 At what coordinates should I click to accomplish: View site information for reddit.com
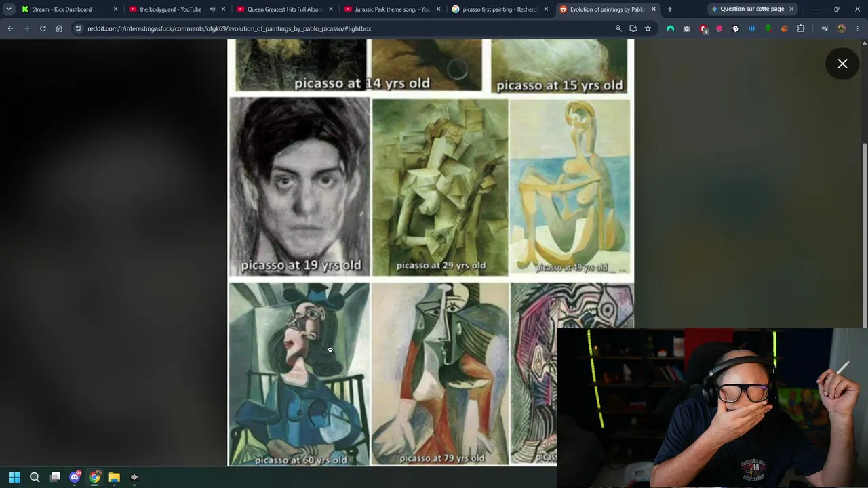(x=79, y=28)
